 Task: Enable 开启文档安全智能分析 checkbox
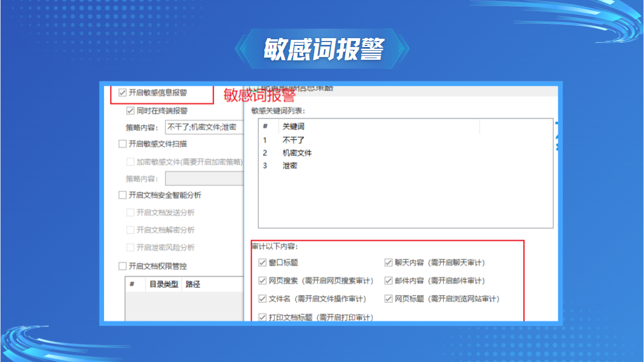point(122,195)
